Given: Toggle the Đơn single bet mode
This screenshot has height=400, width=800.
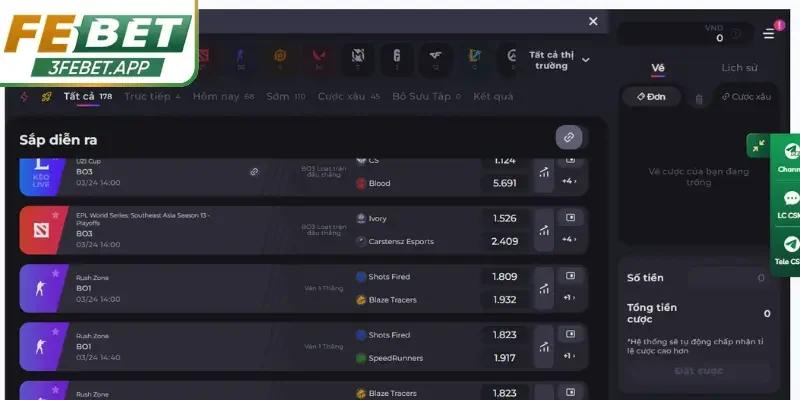Looking at the screenshot, I should click(x=651, y=97).
